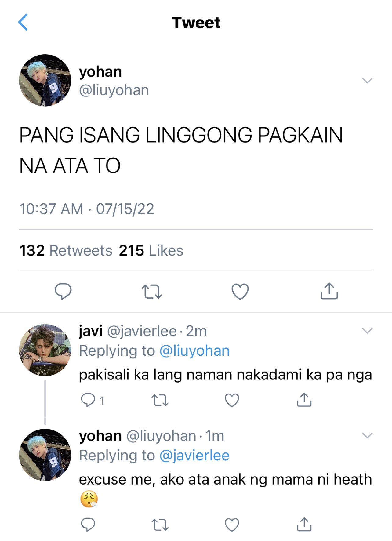Open replies on javi's comment

click(x=93, y=400)
